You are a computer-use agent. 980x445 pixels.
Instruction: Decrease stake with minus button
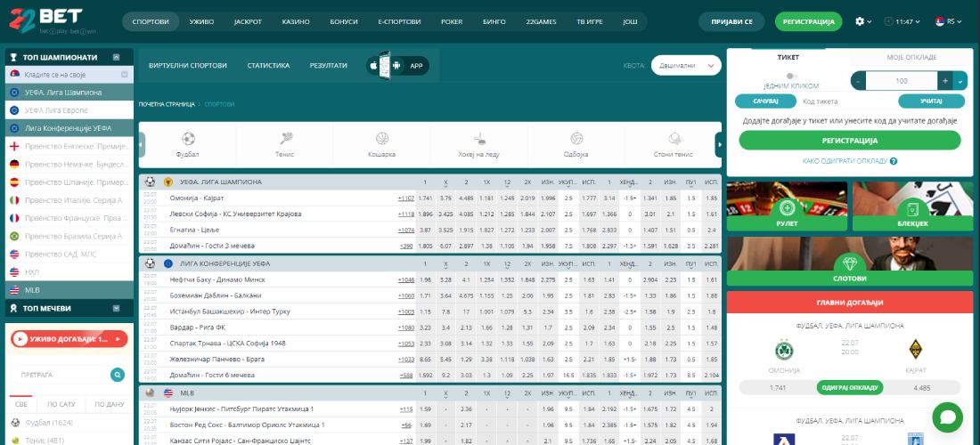(x=859, y=80)
